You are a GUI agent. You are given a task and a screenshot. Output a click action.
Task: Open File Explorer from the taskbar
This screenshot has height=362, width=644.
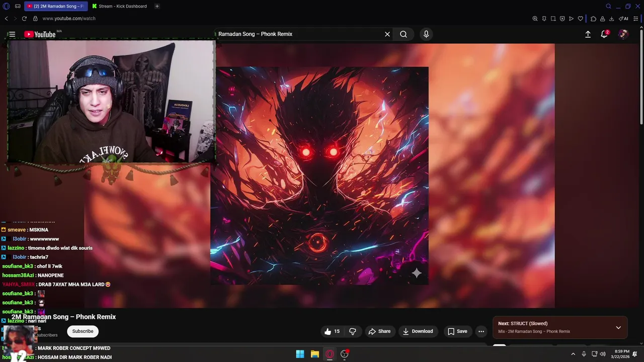pos(314,354)
